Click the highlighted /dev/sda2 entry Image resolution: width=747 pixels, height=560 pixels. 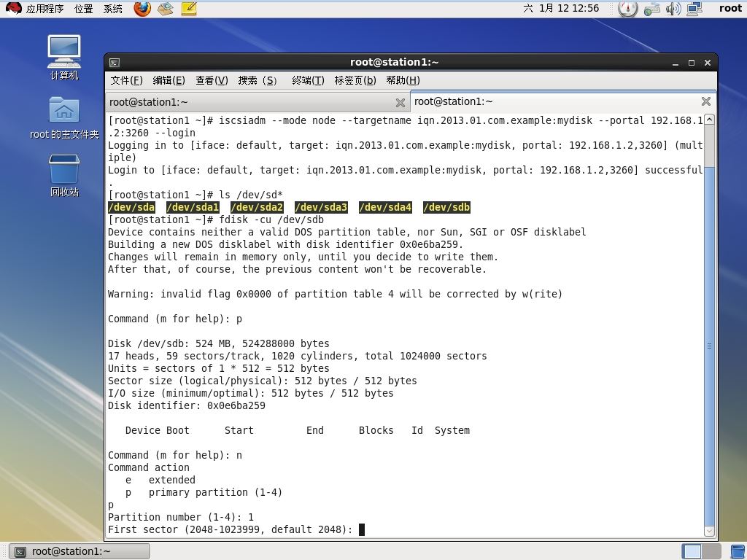(257, 207)
